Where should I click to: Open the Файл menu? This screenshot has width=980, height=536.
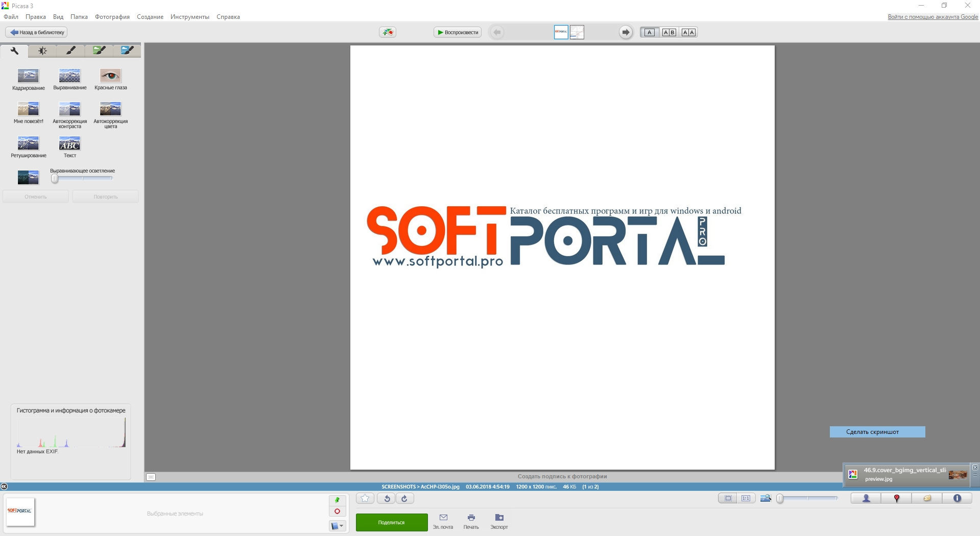click(x=11, y=17)
